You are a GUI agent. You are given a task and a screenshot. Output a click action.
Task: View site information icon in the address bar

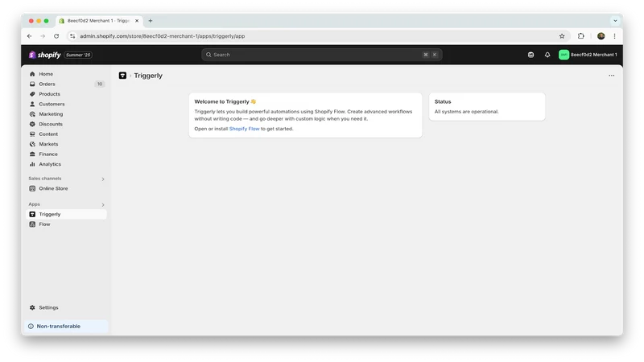pyautogui.click(x=72, y=36)
